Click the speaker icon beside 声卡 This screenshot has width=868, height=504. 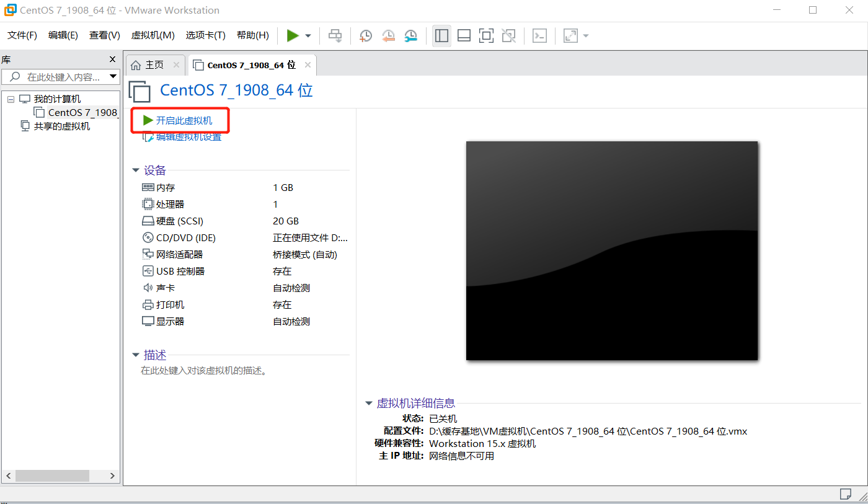coord(148,288)
